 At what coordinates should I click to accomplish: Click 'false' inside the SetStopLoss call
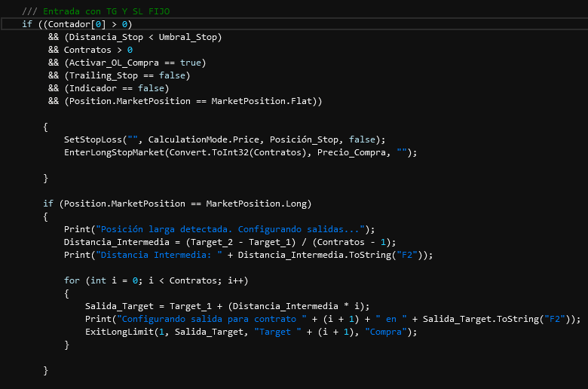click(x=363, y=139)
